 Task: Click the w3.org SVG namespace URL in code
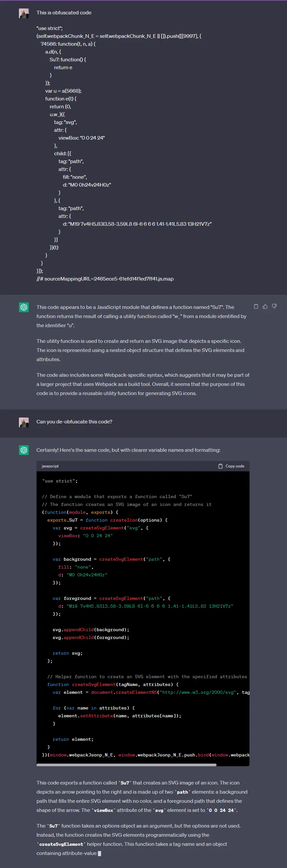[x=198, y=692]
